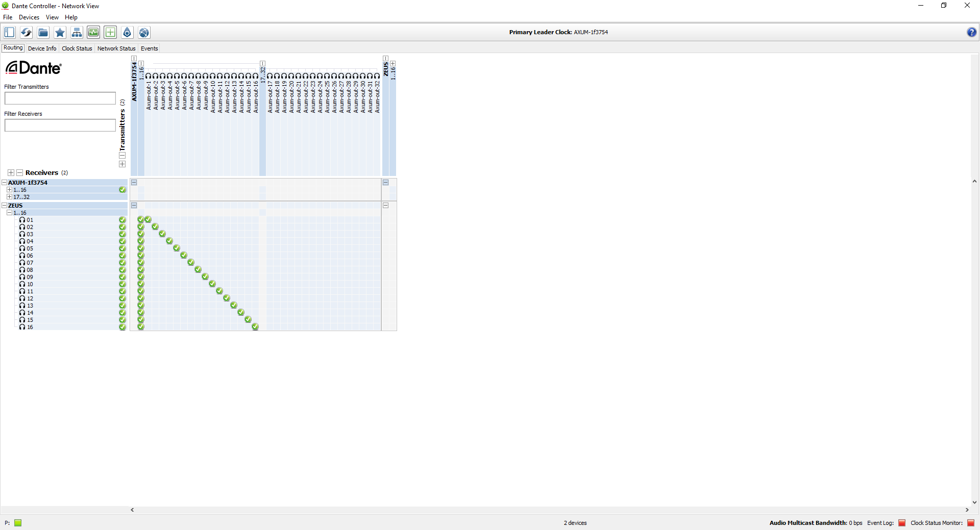Click the red Event Log status indicator
The image size is (980, 530).
coord(902,523)
